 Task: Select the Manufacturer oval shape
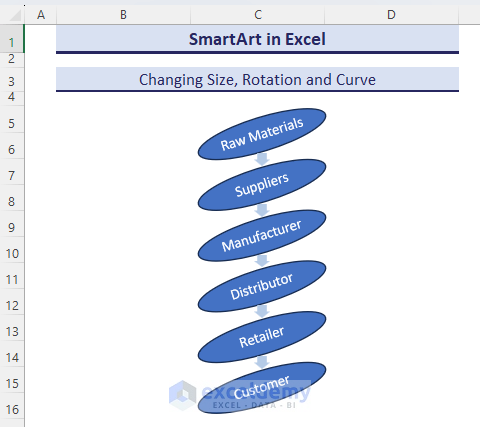[262, 236]
